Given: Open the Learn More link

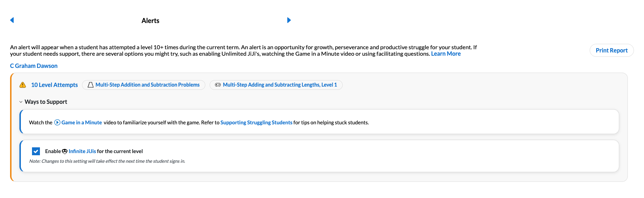Looking at the screenshot, I should click(x=446, y=54).
